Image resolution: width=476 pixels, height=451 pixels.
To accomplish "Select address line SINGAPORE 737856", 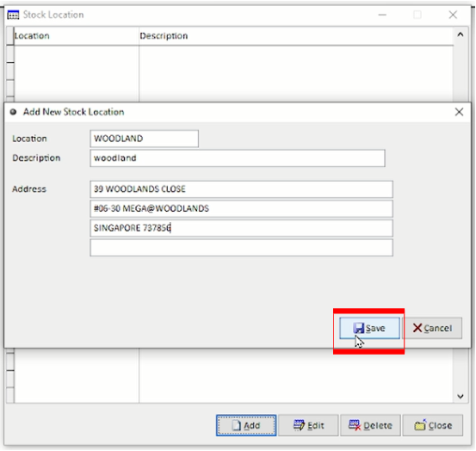I will 241,228.
